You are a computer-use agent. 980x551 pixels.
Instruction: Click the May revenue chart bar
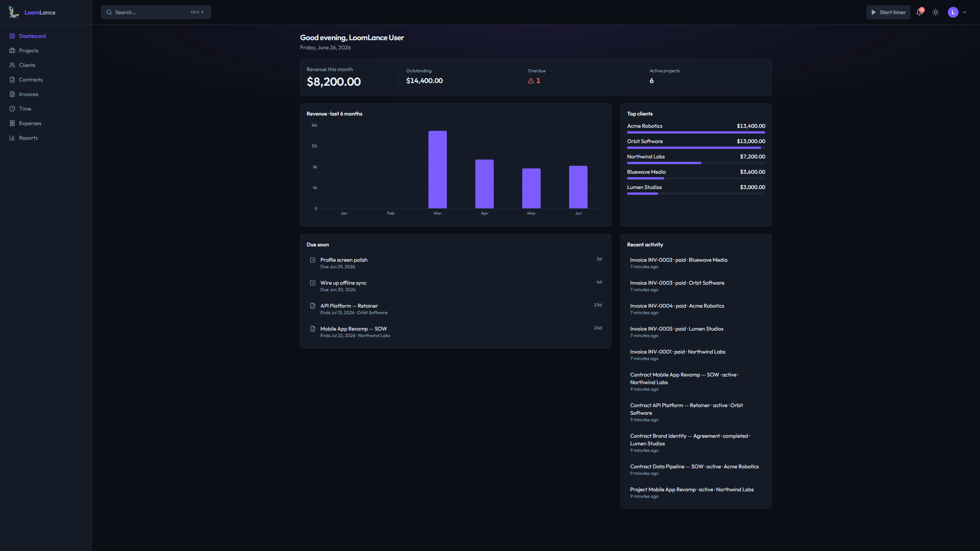coord(531,188)
